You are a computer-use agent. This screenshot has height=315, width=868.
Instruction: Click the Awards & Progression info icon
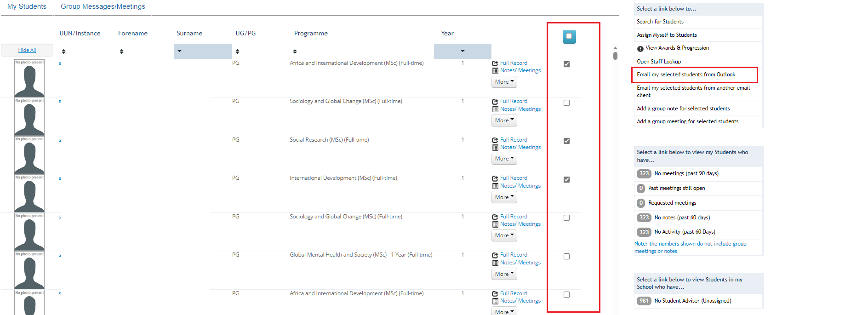640,49
